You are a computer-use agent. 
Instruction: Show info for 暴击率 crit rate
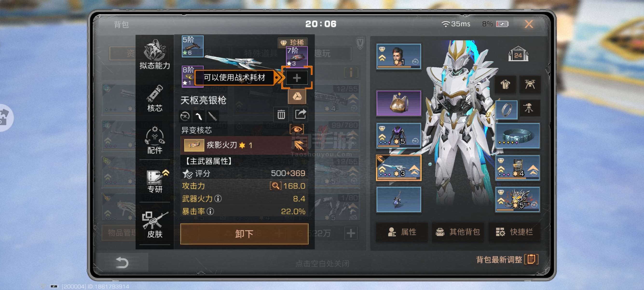(x=211, y=211)
